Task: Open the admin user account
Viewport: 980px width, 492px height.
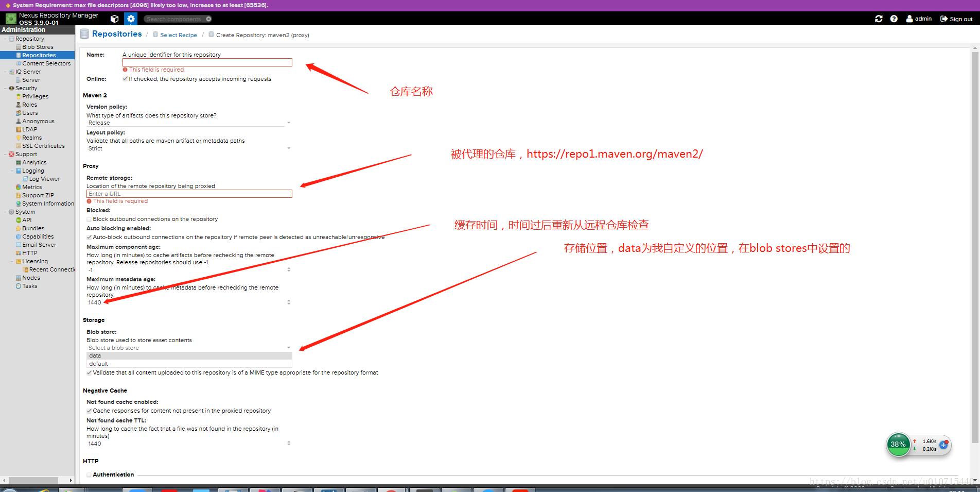Action: pyautogui.click(x=919, y=19)
